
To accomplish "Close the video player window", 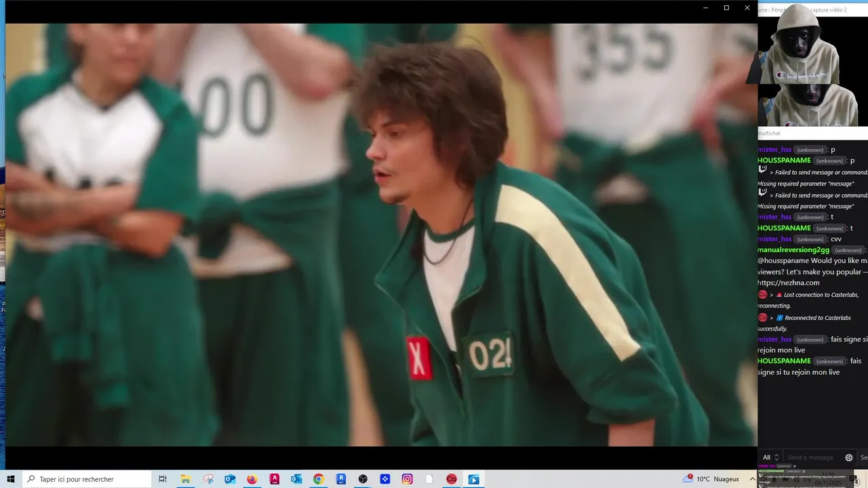I will tap(747, 8).
